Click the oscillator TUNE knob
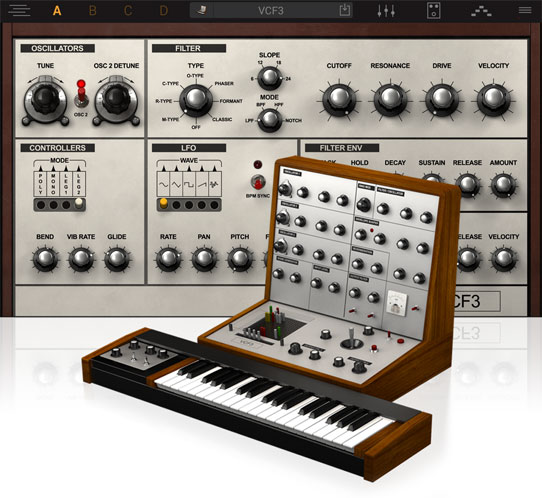Screen dimensions: 542x498 45,100
